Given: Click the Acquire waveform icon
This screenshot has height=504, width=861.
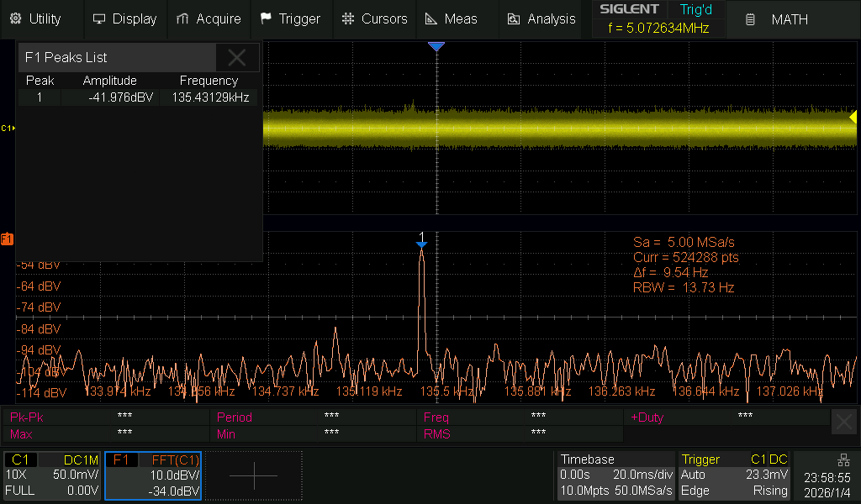Looking at the screenshot, I should 182,18.
